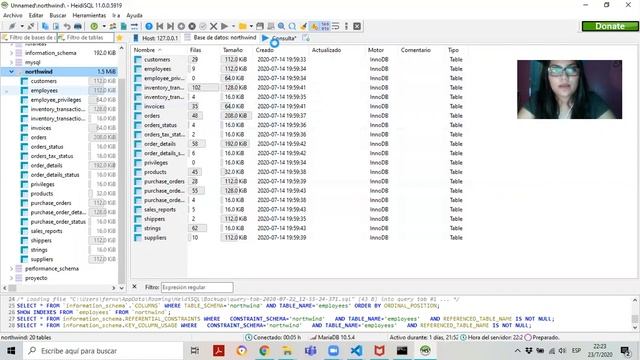Open the Ayuda menu
Screen dimensions: 640x360
click(x=134, y=15)
